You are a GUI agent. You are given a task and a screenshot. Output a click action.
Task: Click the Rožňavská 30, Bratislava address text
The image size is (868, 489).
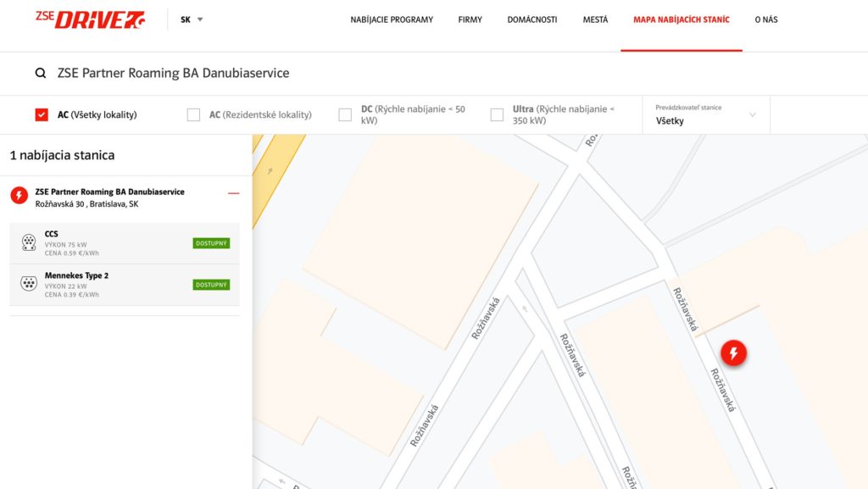pyautogui.click(x=87, y=204)
